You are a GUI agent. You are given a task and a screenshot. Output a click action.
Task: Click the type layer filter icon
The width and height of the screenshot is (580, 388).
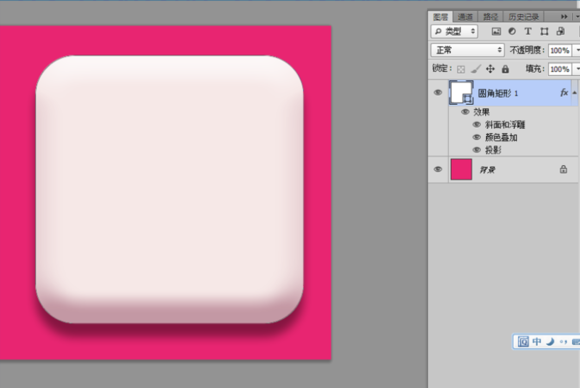coord(528,31)
